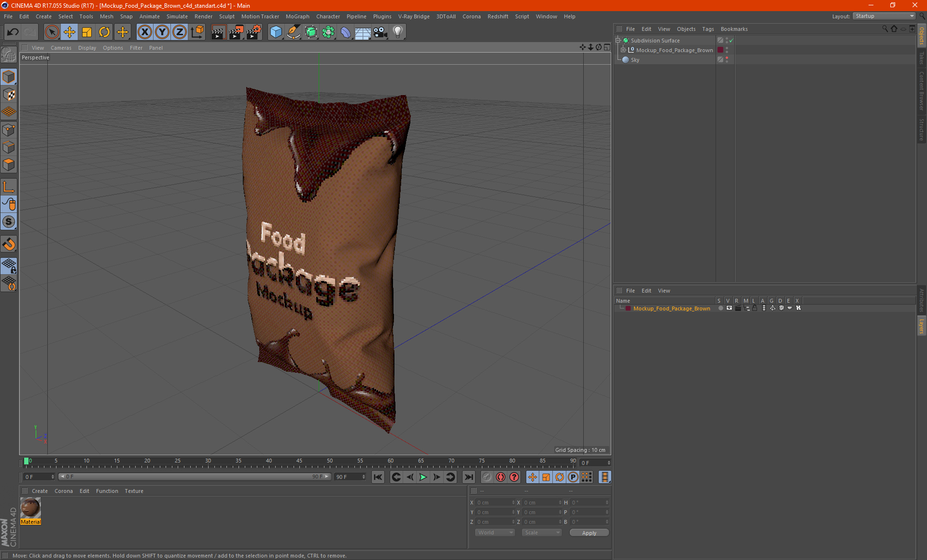Open Bookmarks menu in Object Manager
Screen dimensions: 927x560
tap(734, 29)
